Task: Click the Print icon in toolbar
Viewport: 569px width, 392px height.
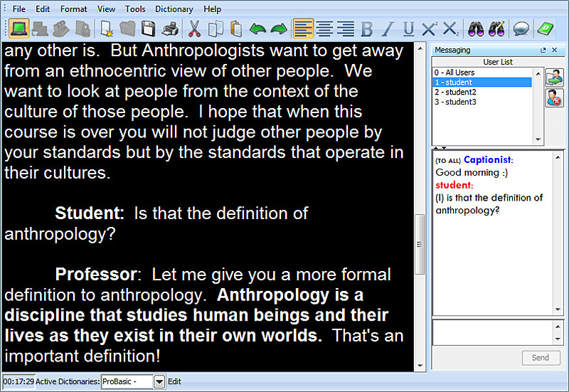Action: coord(171,29)
